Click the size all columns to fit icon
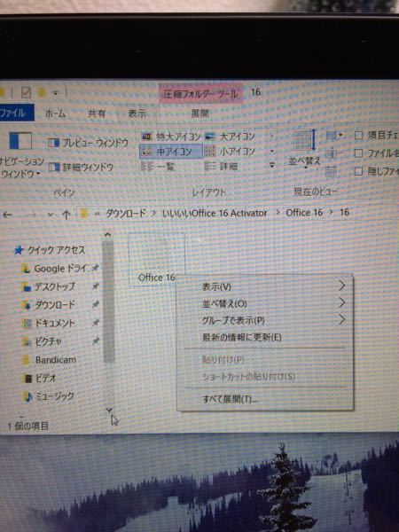The height and width of the screenshot is (532, 399). [x=331, y=171]
